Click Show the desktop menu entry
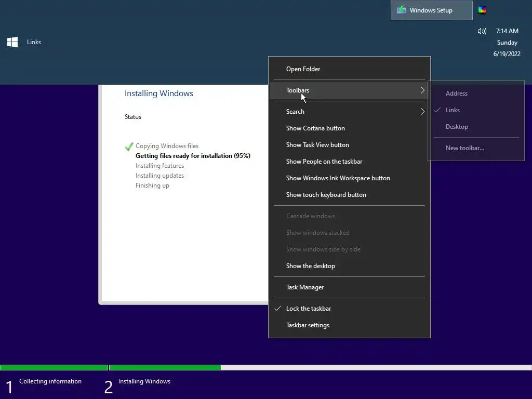Viewport: 532px width, 399px height. [x=349, y=266]
